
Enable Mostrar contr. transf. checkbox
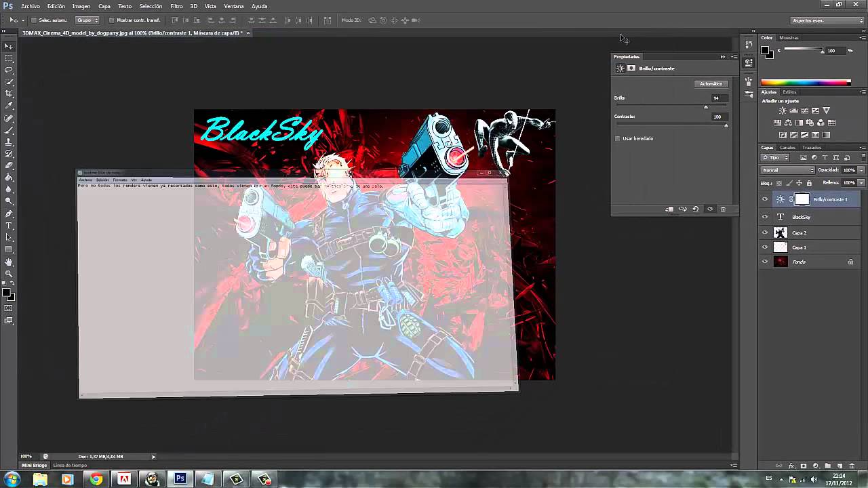(x=112, y=20)
